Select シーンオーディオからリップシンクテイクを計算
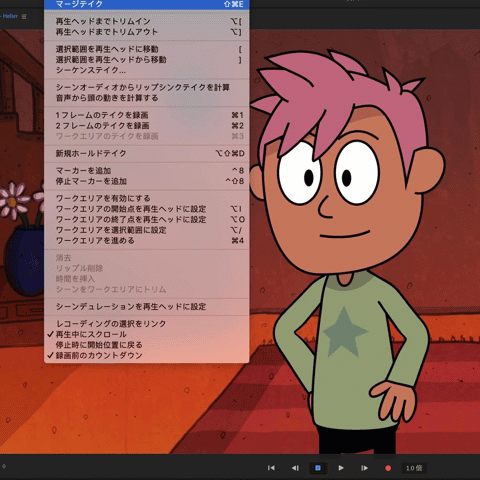This screenshot has height=480, width=480. [147, 87]
